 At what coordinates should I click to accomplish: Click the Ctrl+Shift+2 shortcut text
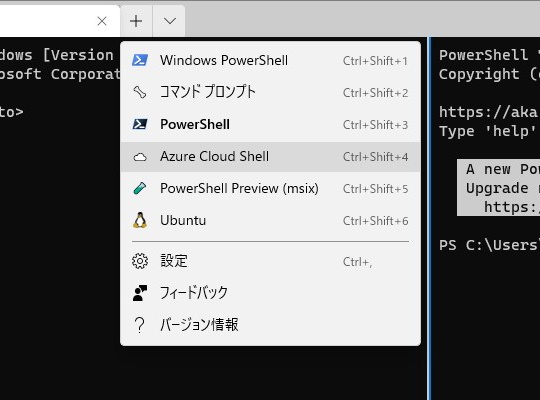tap(375, 93)
